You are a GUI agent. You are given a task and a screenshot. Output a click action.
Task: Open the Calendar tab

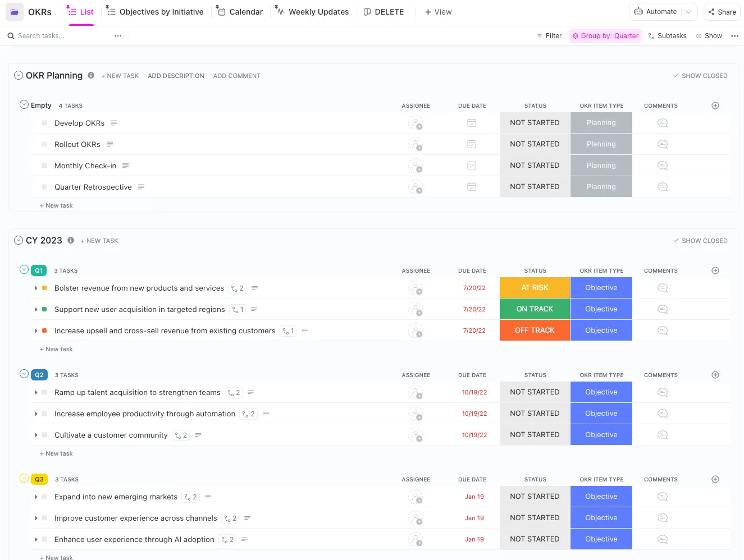pos(240,12)
